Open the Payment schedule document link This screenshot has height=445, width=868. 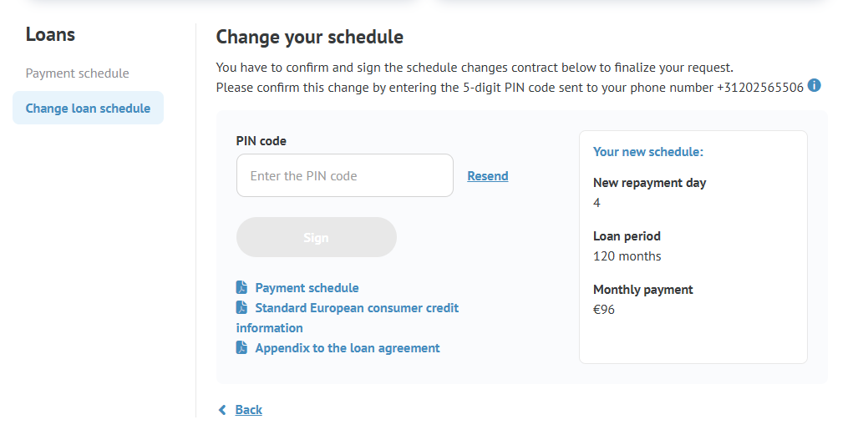point(307,288)
